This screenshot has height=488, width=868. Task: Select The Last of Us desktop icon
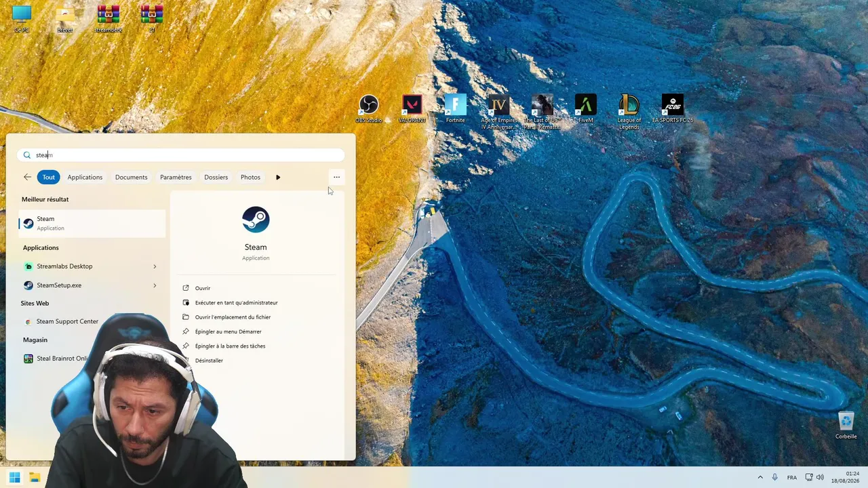coord(542,112)
